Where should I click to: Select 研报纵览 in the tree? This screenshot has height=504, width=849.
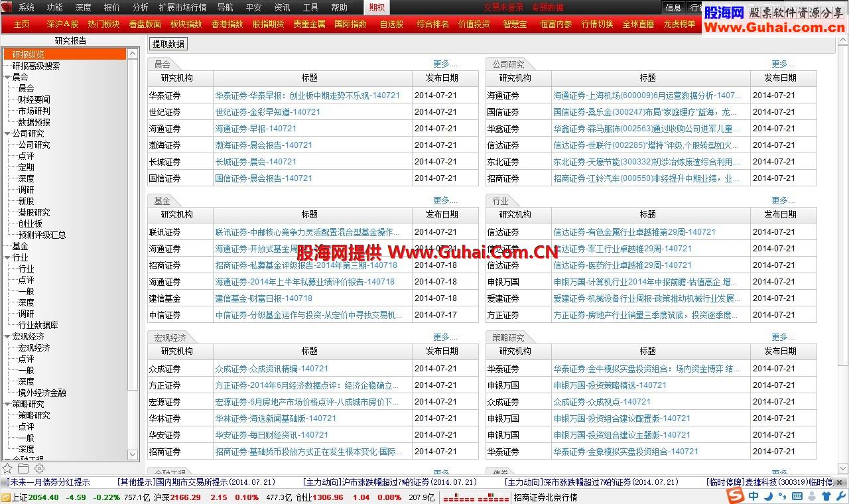(x=29, y=54)
